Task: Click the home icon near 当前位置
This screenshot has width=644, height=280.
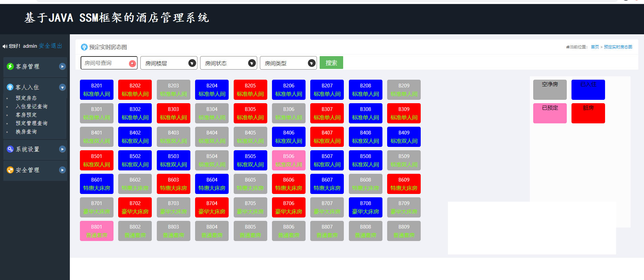Action: (568, 47)
